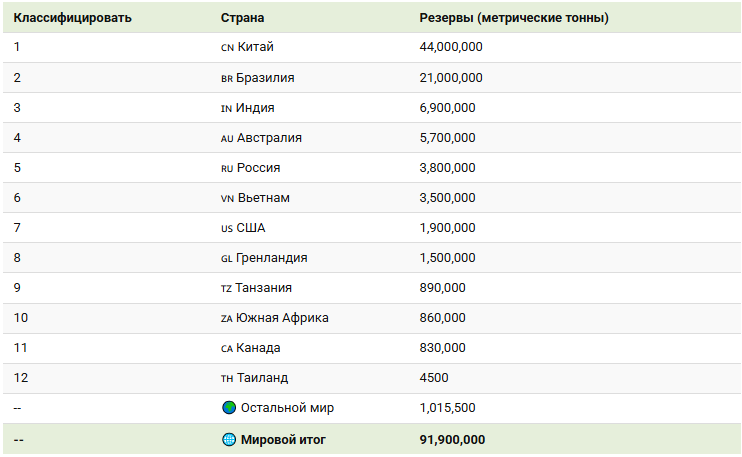Click the globe icon beside Остальной мир

tap(228, 408)
